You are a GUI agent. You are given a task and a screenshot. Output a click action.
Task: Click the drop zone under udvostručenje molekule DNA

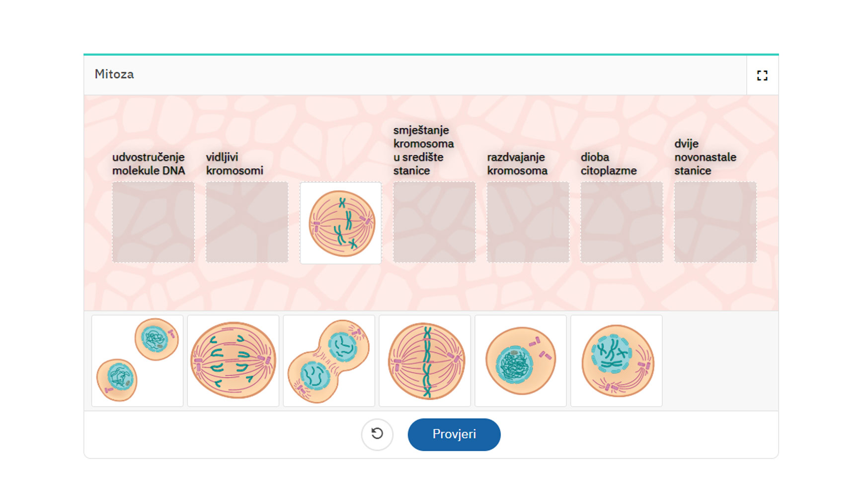[153, 222]
